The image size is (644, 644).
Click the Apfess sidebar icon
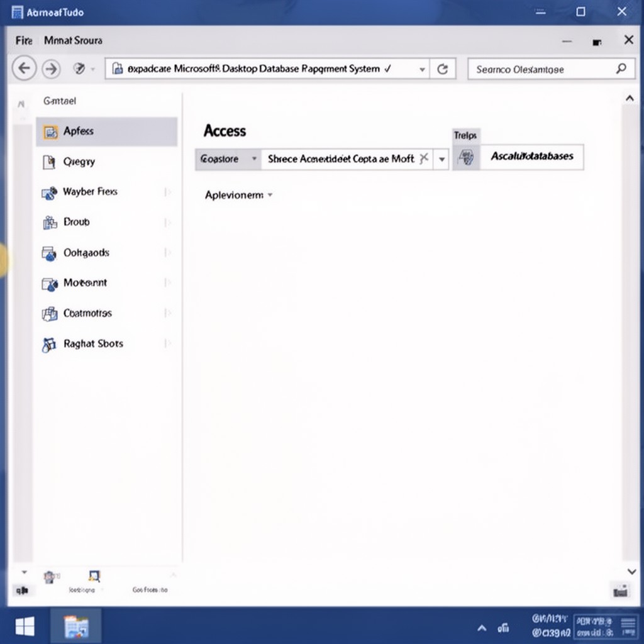pyautogui.click(x=50, y=132)
